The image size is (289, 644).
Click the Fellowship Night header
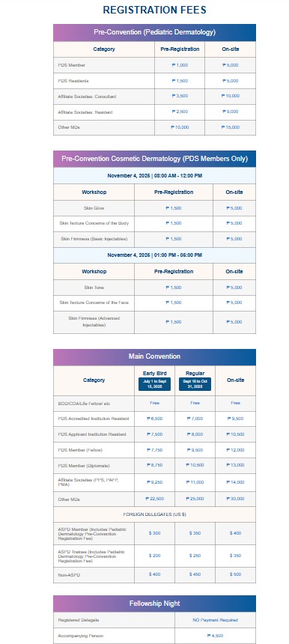pyautogui.click(x=154, y=604)
